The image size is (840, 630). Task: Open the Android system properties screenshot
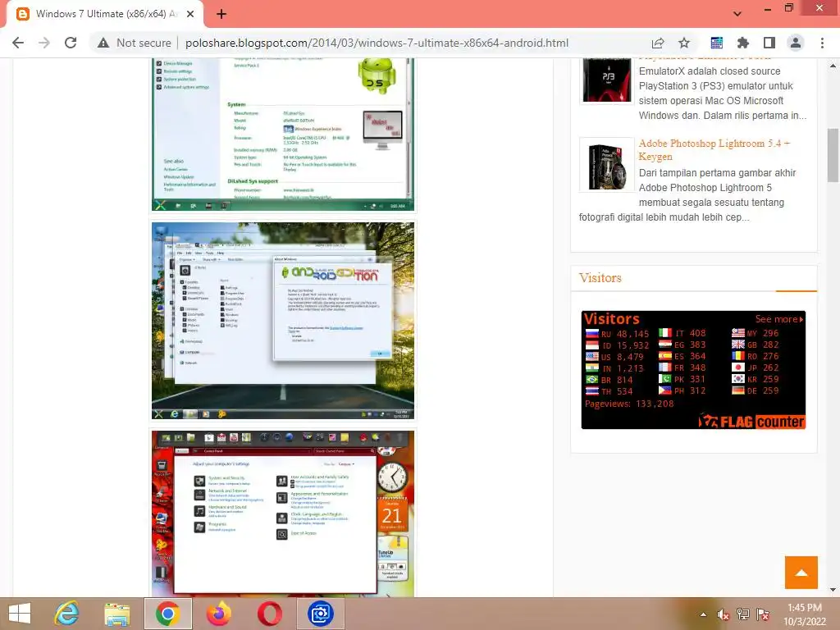[x=283, y=134]
